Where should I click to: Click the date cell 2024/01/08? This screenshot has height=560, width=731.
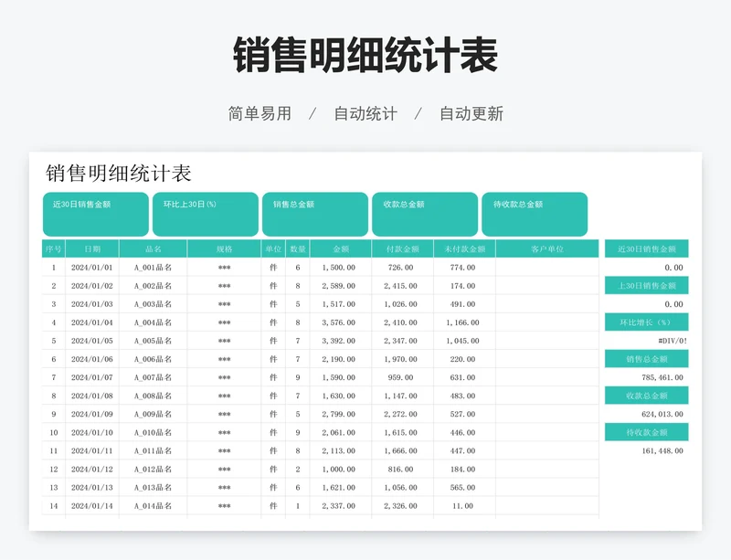click(92, 396)
